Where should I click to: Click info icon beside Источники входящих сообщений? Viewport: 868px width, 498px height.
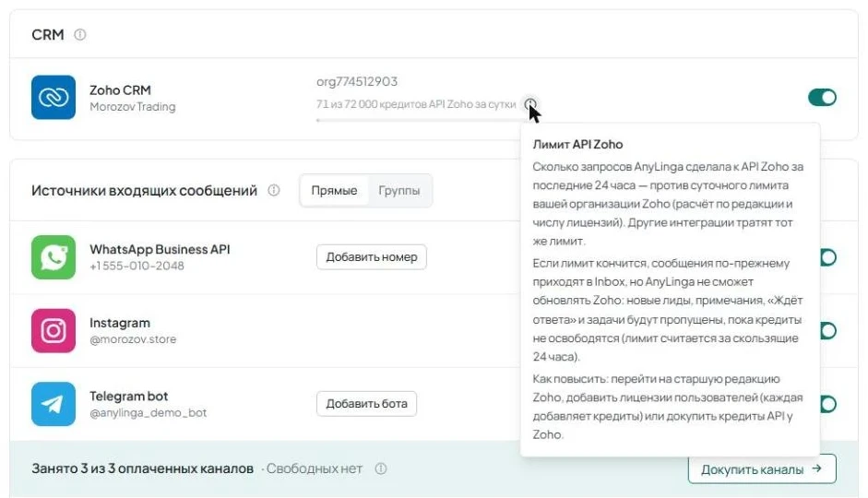pyautogui.click(x=273, y=190)
